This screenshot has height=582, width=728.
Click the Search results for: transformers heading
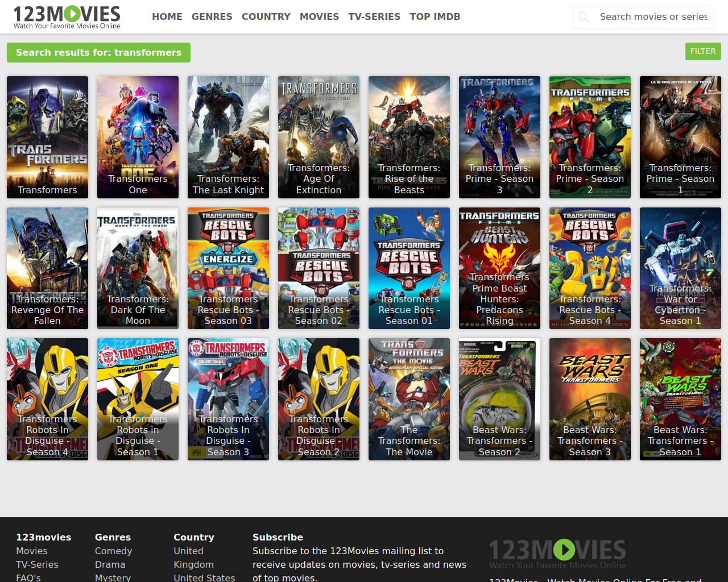click(x=98, y=52)
